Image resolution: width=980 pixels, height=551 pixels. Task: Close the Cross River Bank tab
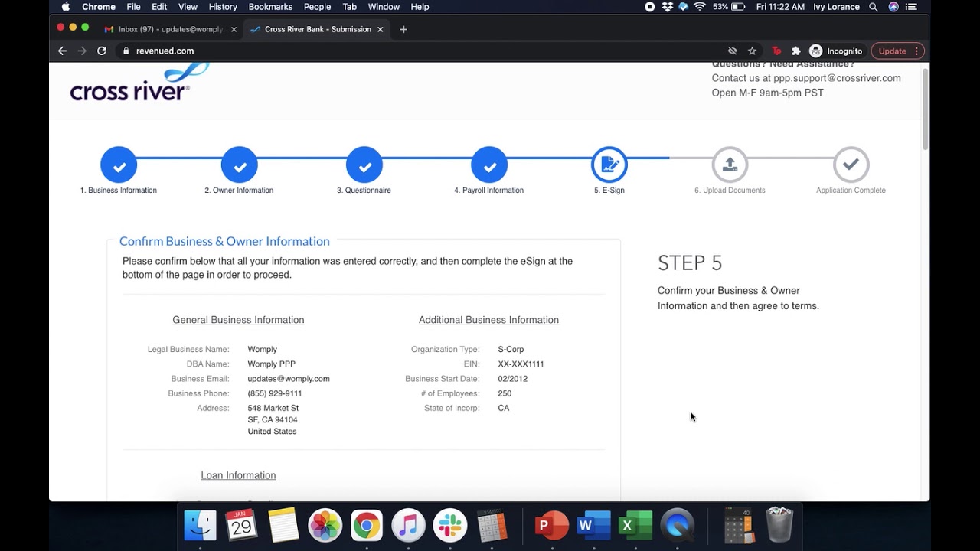[381, 29]
